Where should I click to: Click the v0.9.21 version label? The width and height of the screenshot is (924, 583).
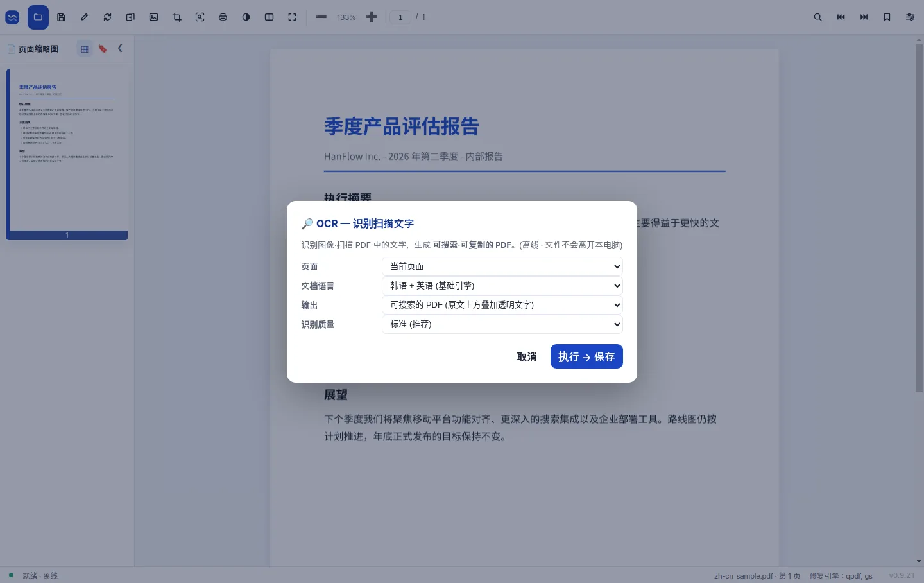coord(902,576)
